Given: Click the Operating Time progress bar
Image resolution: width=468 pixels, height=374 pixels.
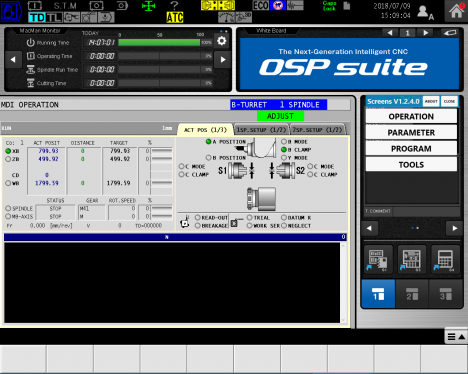Looking at the screenshot, I should pos(159,56).
